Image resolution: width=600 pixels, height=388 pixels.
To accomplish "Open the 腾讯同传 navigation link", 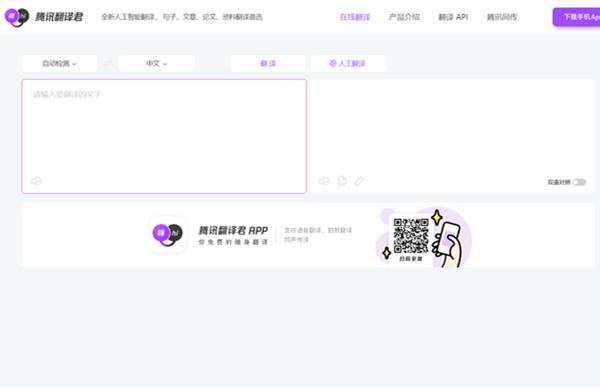I will coord(502,17).
